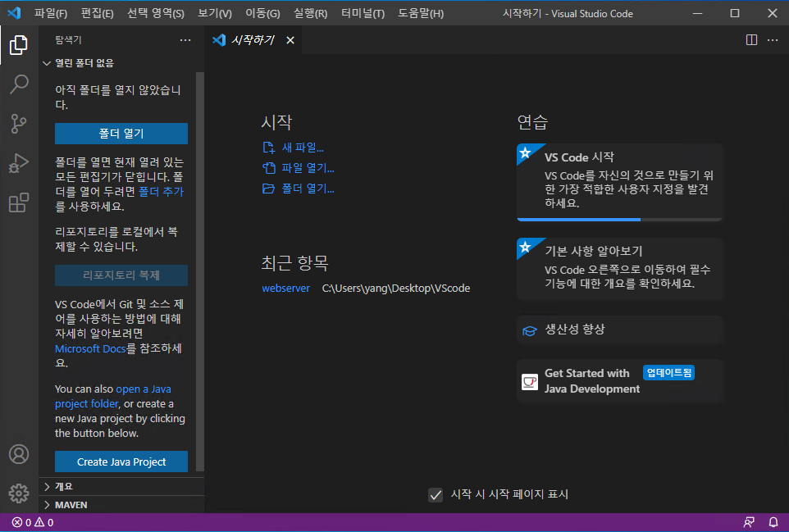Open the 실행(R) menu
This screenshot has width=789, height=532.
click(311, 14)
